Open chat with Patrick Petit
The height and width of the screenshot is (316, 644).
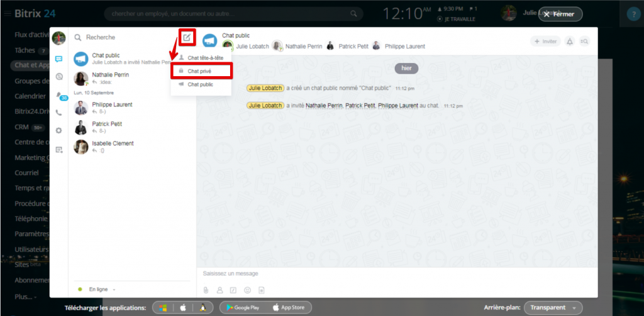pos(131,127)
